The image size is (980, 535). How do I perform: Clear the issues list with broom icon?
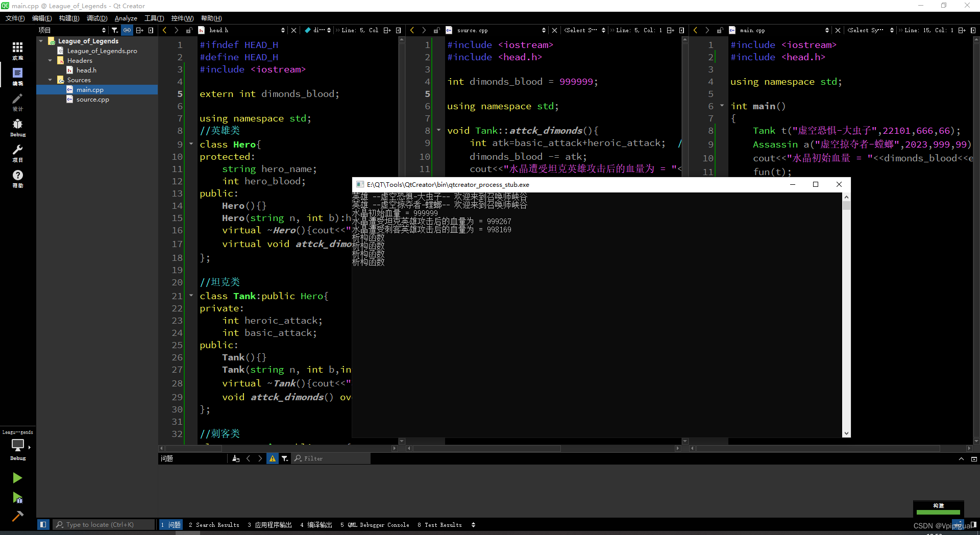pos(236,458)
